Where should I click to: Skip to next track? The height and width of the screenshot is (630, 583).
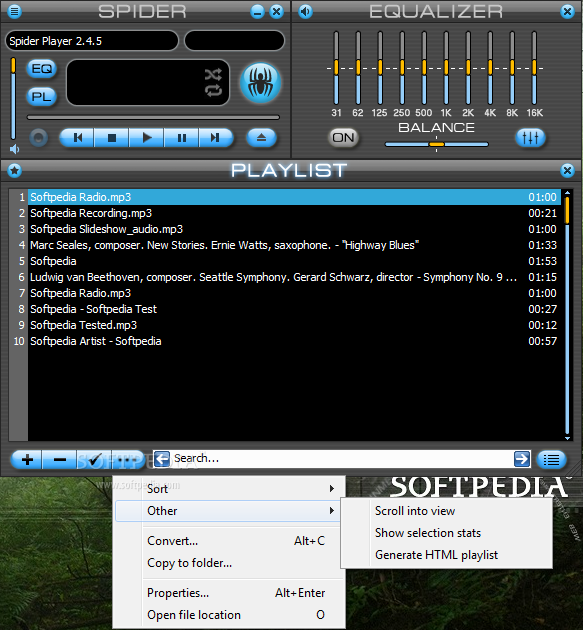(x=216, y=138)
